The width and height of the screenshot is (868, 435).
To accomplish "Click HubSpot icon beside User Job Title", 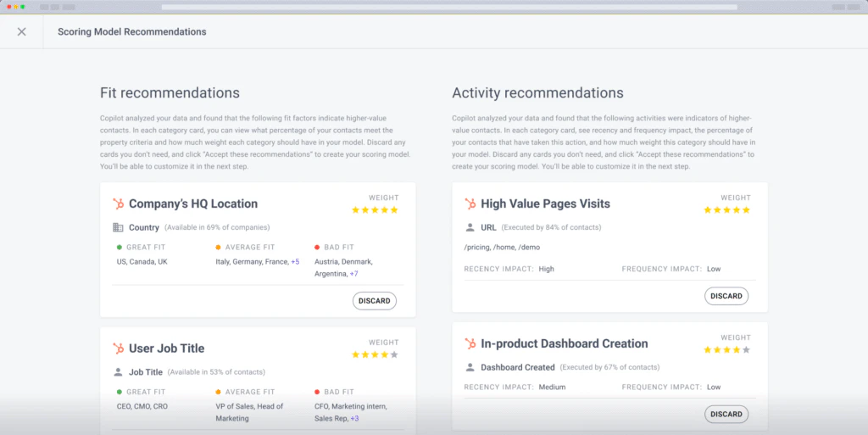I will (119, 349).
